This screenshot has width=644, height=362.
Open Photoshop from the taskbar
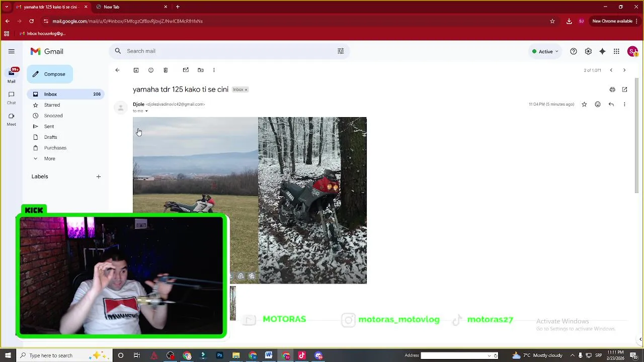tap(219, 355)
